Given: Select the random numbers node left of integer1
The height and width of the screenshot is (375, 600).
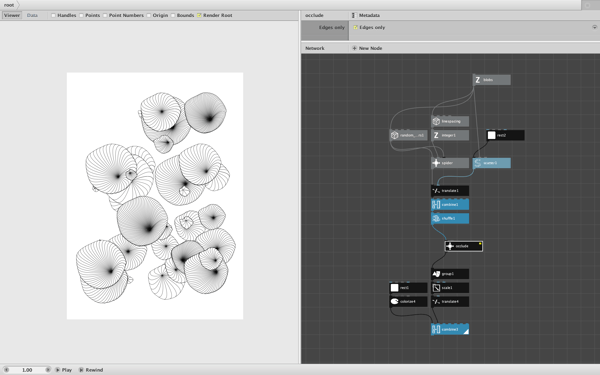Looking at the screenshot, I should (408, 135).
